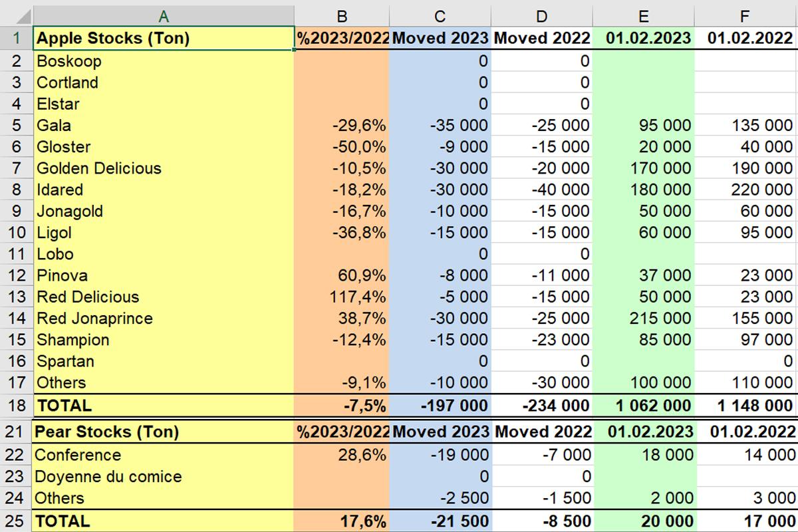798x532 pixels.
Task: Click the Gloster -50,0% cell
Action: click(x=341, y=147)
